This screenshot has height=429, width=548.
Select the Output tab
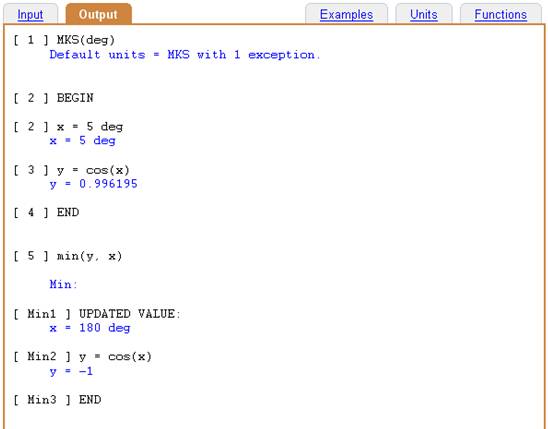tap(98, 14)
